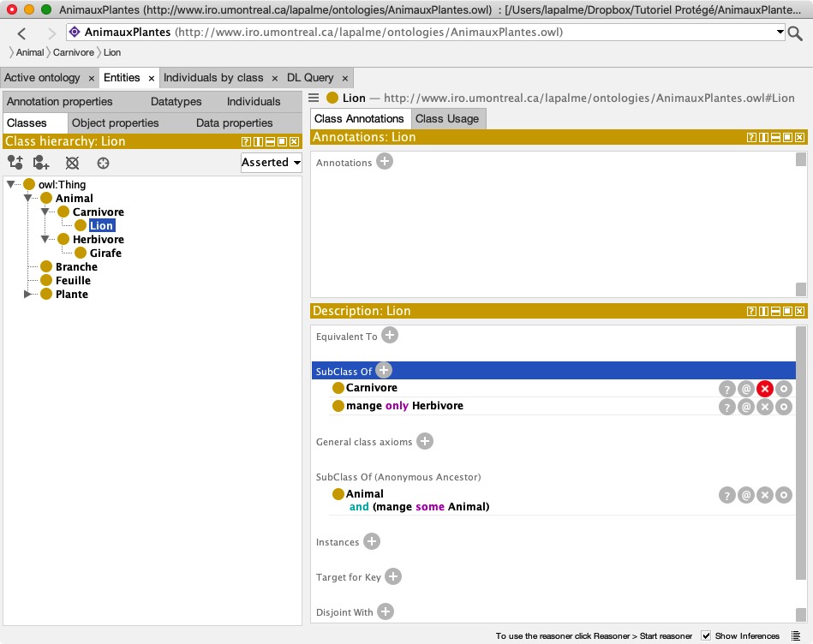Expand the Plante class node
This screenshot has width=813, height=644.
[28, 295]
